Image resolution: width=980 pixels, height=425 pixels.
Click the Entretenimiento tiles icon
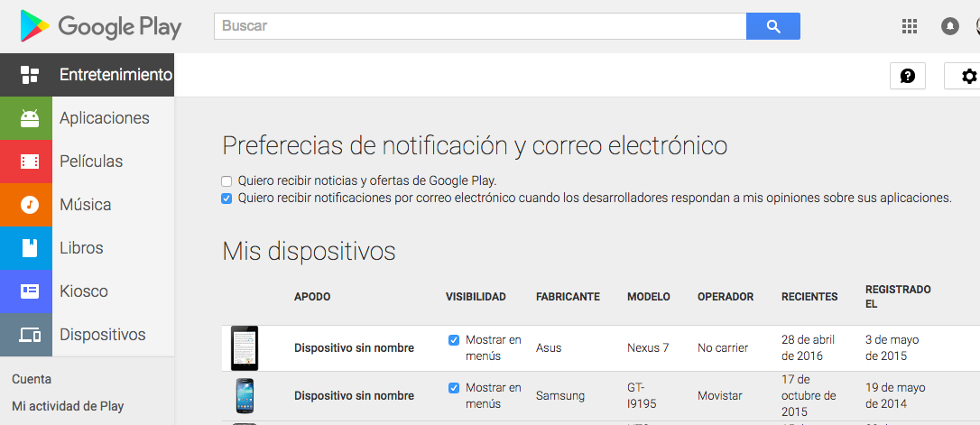pos(30,75)
